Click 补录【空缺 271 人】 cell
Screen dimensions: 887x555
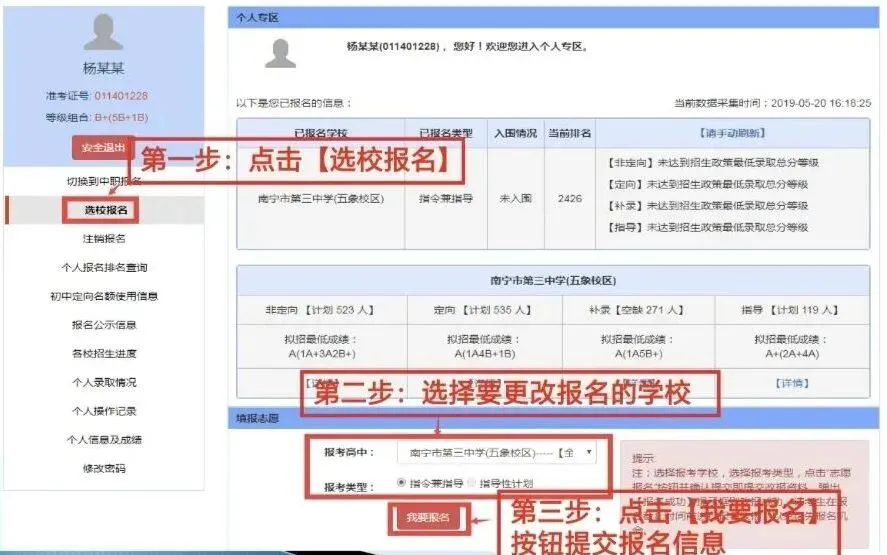pyautogui.click(x=638, y=310)
